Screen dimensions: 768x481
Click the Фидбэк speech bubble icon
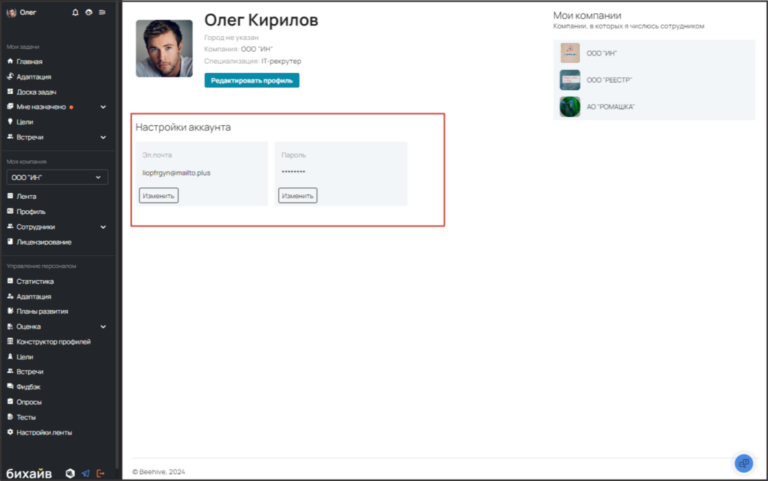pyautogui.click(x=10, y=386)
